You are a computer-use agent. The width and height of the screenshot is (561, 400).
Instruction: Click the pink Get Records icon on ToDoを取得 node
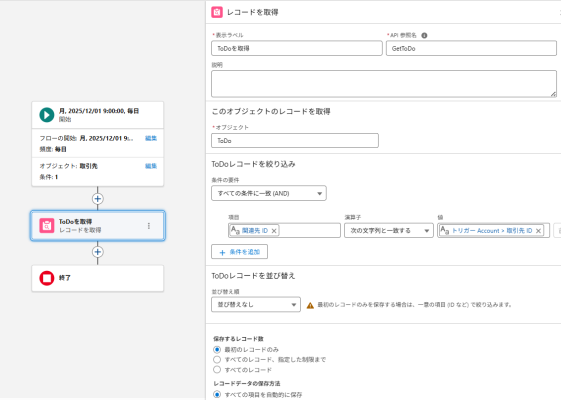pos(47,226)
